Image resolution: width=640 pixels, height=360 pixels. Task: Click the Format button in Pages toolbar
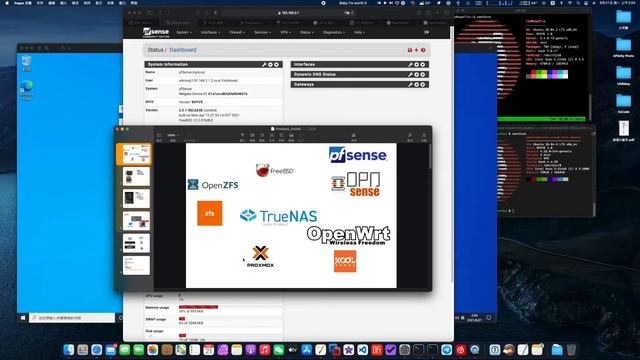click(410, 137)
